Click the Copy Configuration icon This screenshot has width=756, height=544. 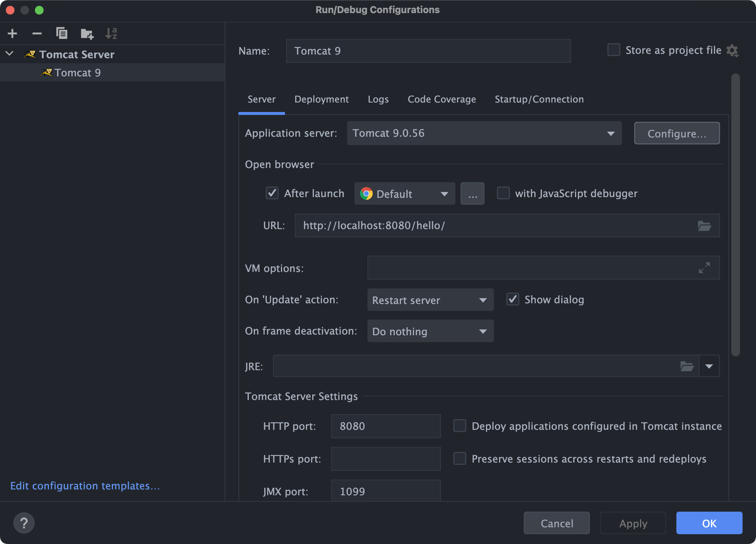pyautogui.click(x=62, y=33)
